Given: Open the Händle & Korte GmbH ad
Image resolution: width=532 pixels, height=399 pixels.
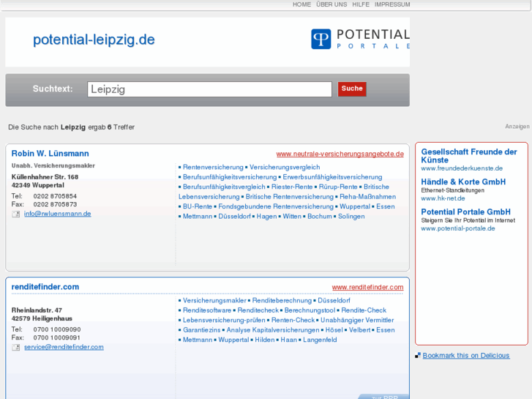Looking at the screenshot, I should coord(463,182).
